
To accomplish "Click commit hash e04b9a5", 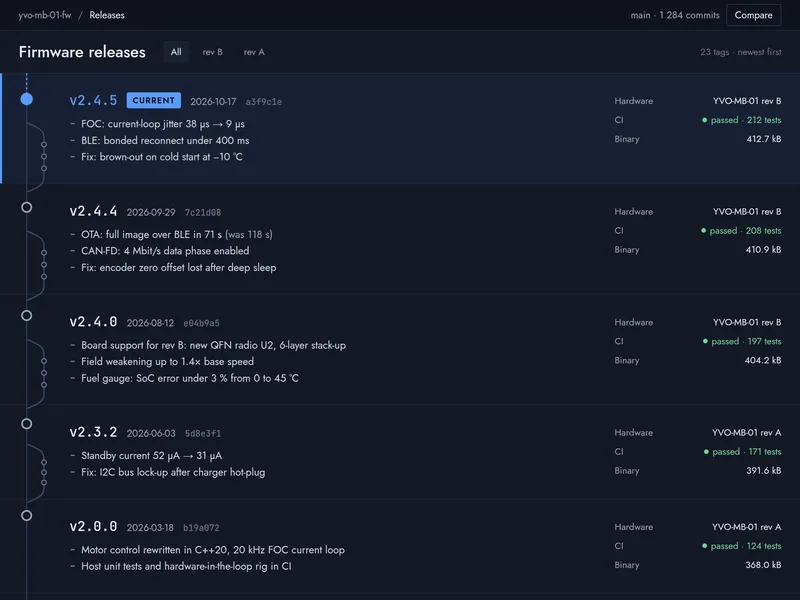I will (x=201, y=323).
